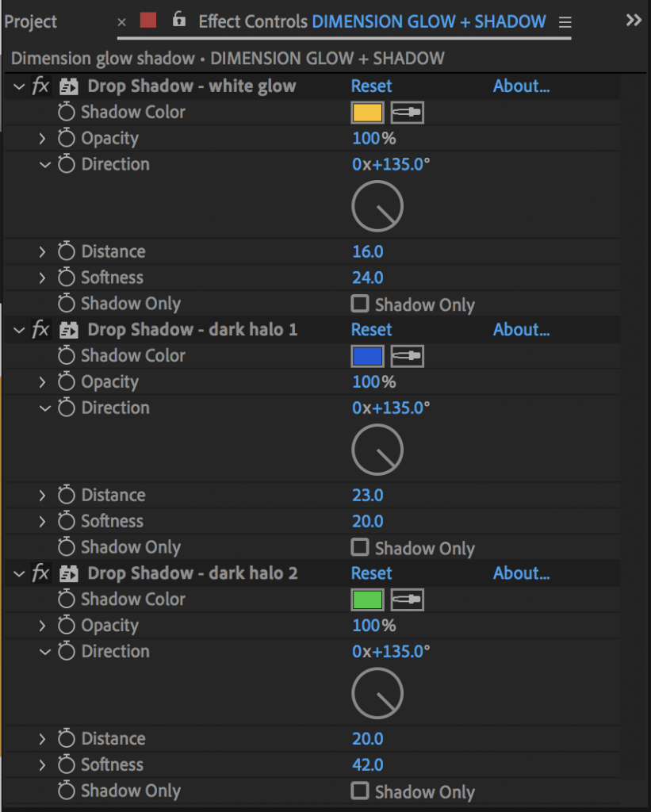Expand the Softness property of dark halo 2
The height and width of the screenshot is (812, 651).
pyautogui.click(x=43, y=765)
